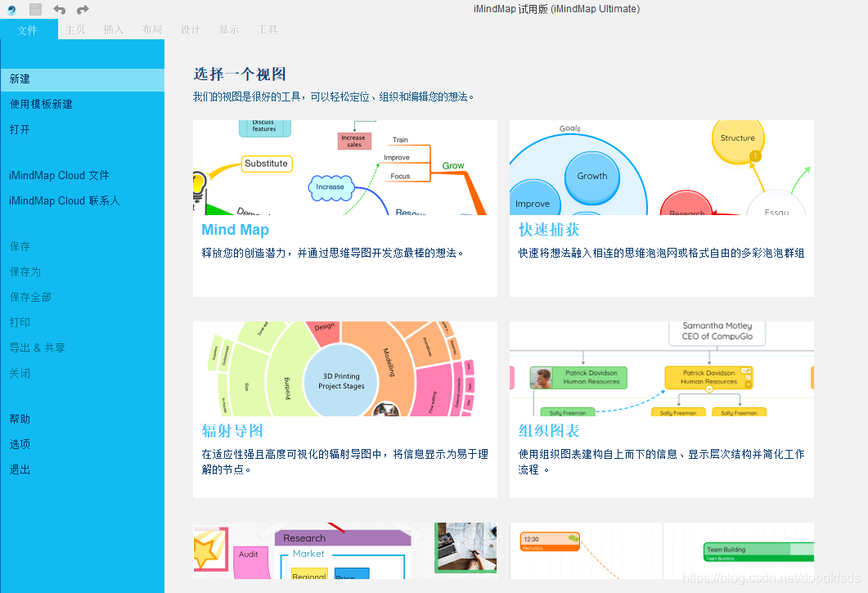Click the Mind Map title link
868x593 pixels.
coord(236,230)
